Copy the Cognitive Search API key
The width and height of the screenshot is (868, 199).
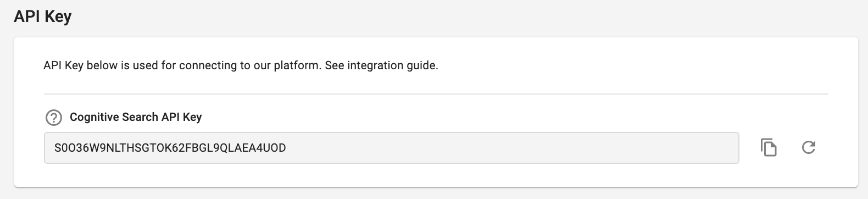(769, 147)
